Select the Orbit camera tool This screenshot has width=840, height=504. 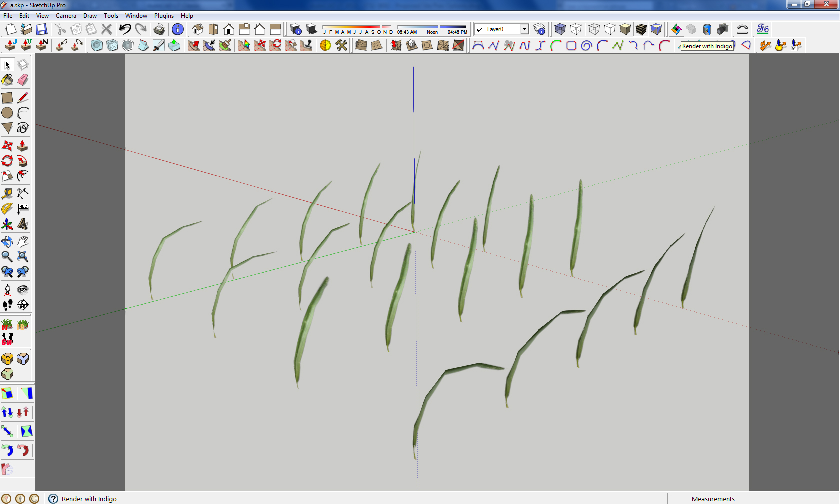click(7, 242)
